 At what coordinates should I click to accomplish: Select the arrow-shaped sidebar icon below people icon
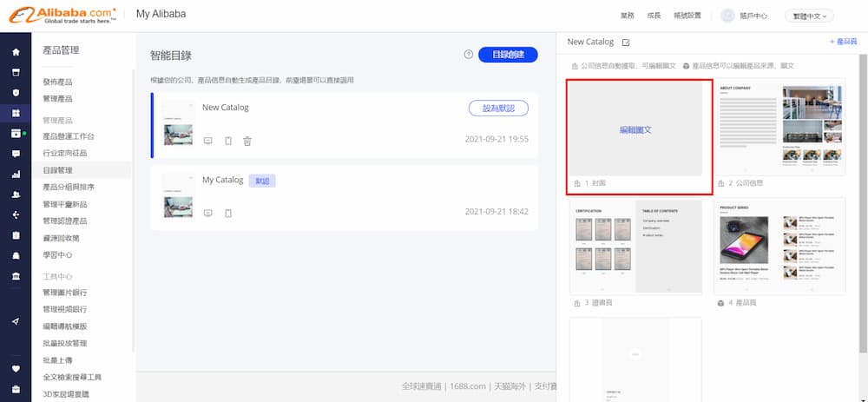click(x=16, y=214)
